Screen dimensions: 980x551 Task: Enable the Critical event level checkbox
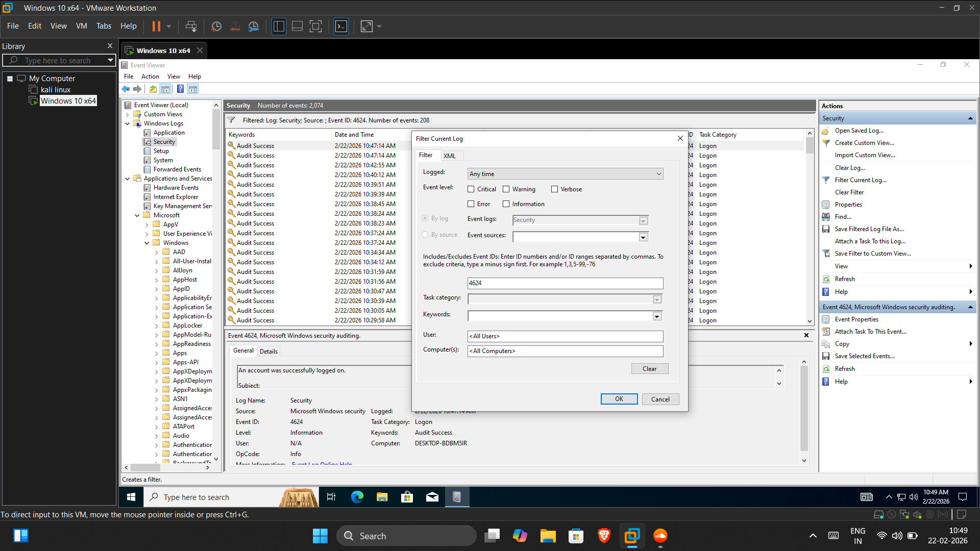(x=471, y=189)
